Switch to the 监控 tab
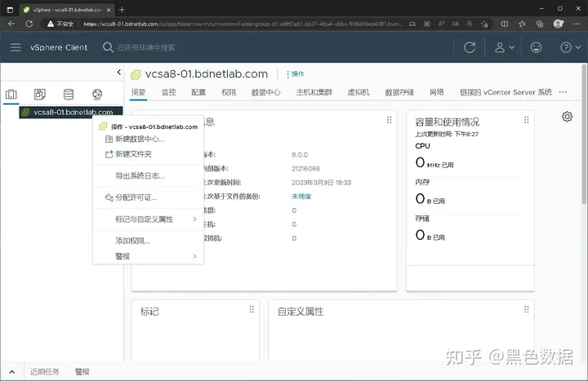Image resolution: width=588 pixels, height=381 pixels. coord(168,92)
